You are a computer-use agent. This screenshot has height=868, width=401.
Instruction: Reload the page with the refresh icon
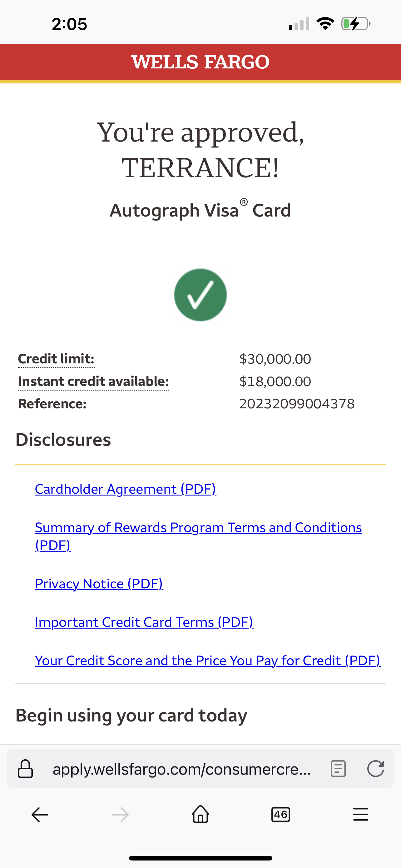(x=375, y=769)
